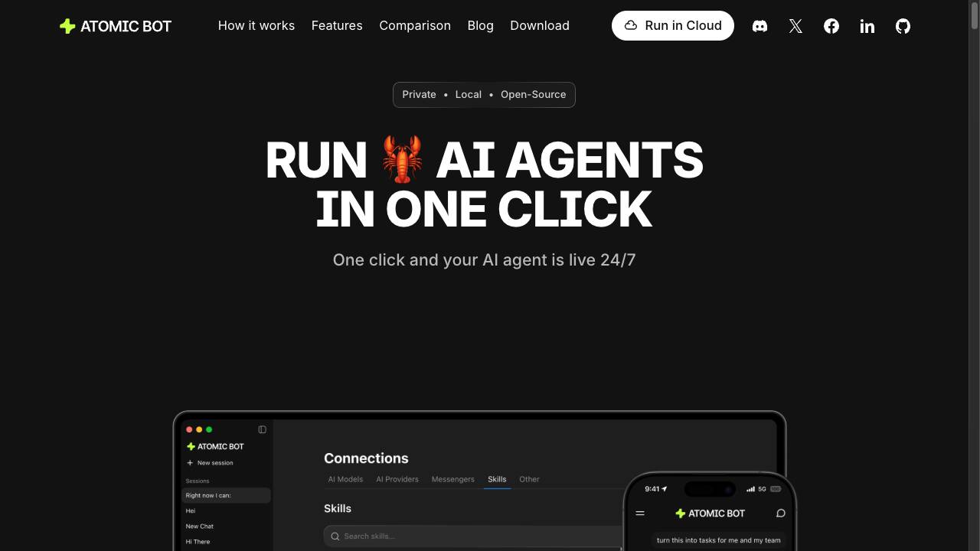
Task: Click the Search skills input field
Action: pos(473,536)
